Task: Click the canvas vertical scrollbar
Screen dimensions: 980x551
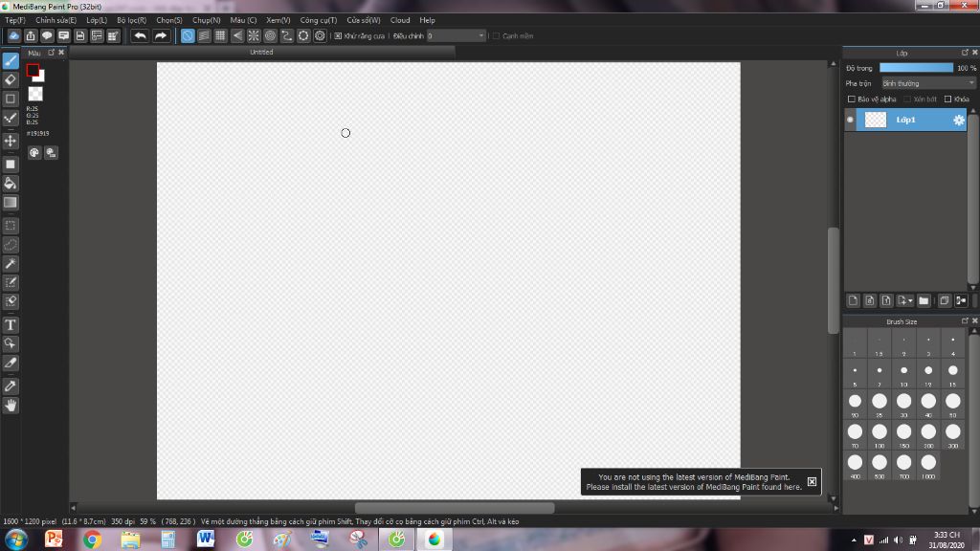Action: 834,280
